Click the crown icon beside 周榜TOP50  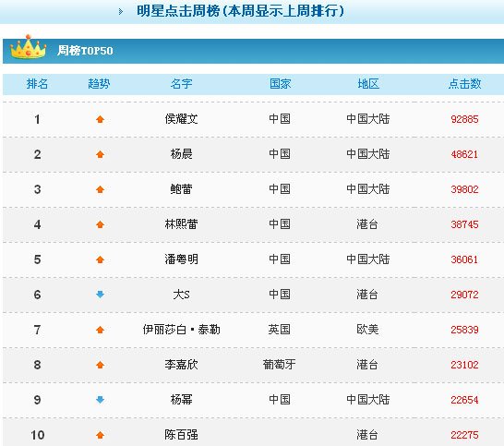pos(29,47)
